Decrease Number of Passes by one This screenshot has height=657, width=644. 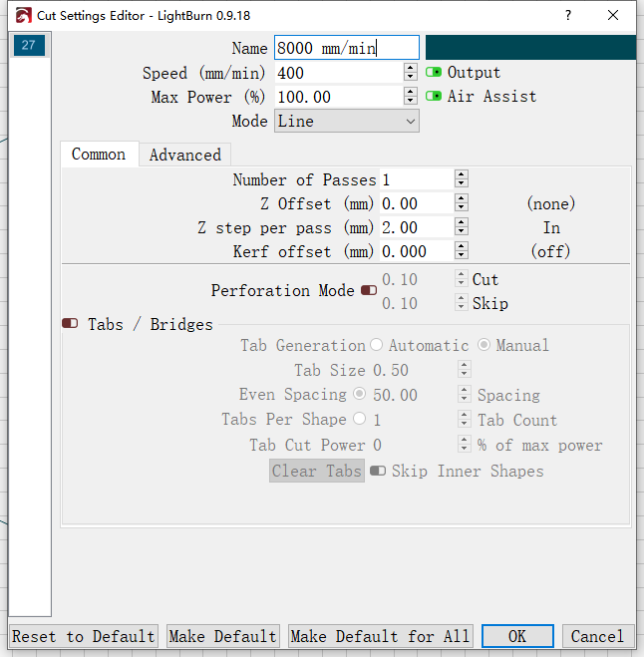pos(462,184)
